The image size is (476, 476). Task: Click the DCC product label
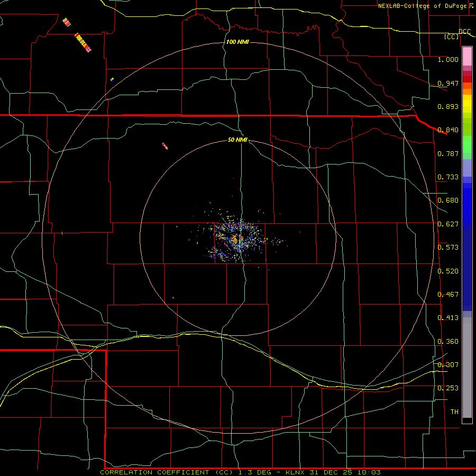tap(465, 32)
